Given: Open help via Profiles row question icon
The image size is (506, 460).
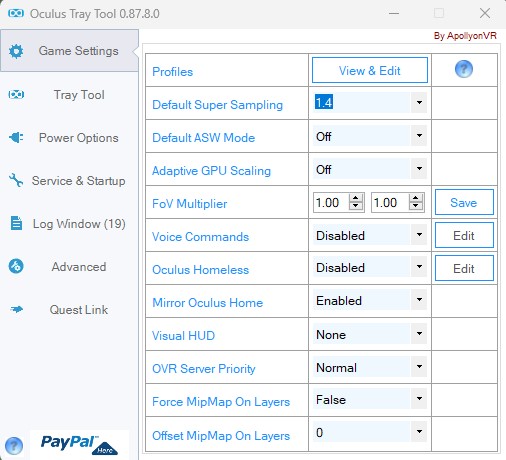Looking at the screenshot, I should (464, 69).
